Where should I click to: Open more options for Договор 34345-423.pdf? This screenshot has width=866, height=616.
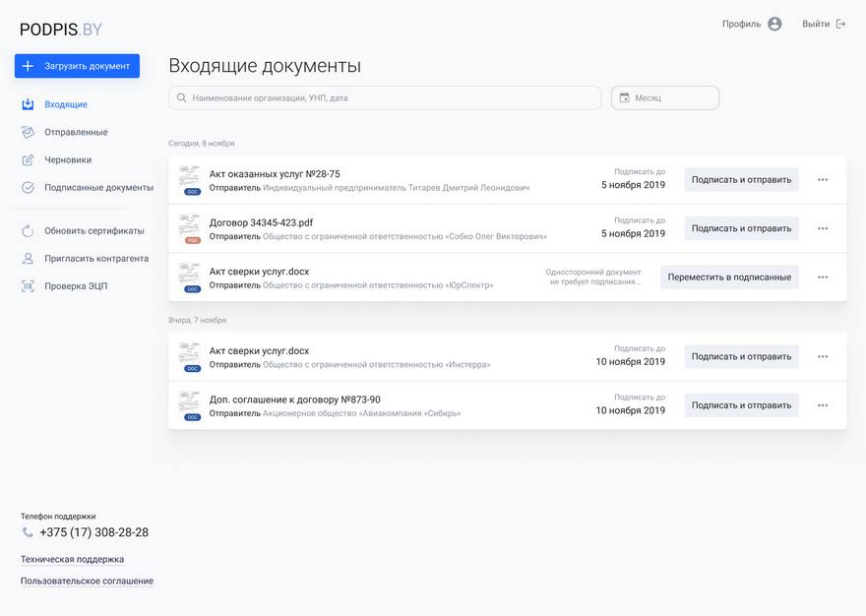(823, 229)
